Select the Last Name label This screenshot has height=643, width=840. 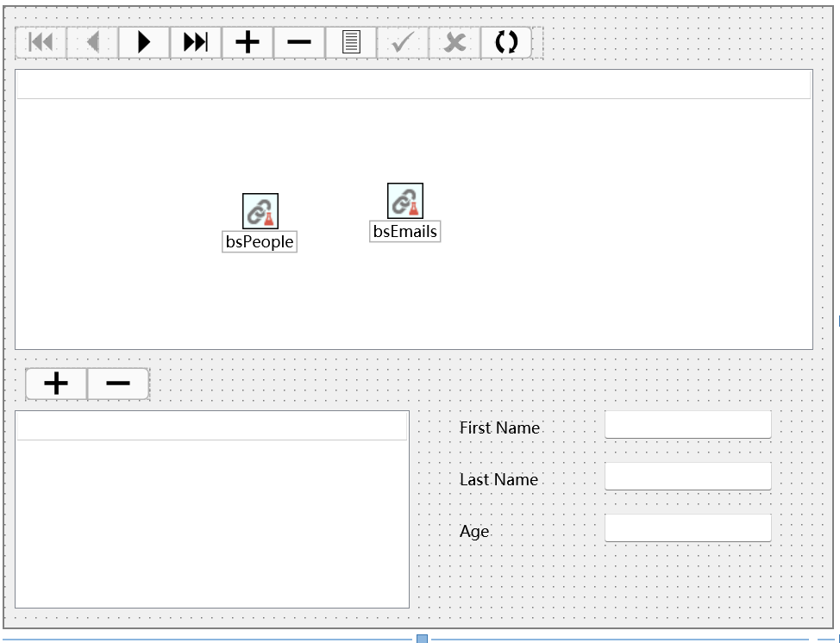click(x=498, y=479)
